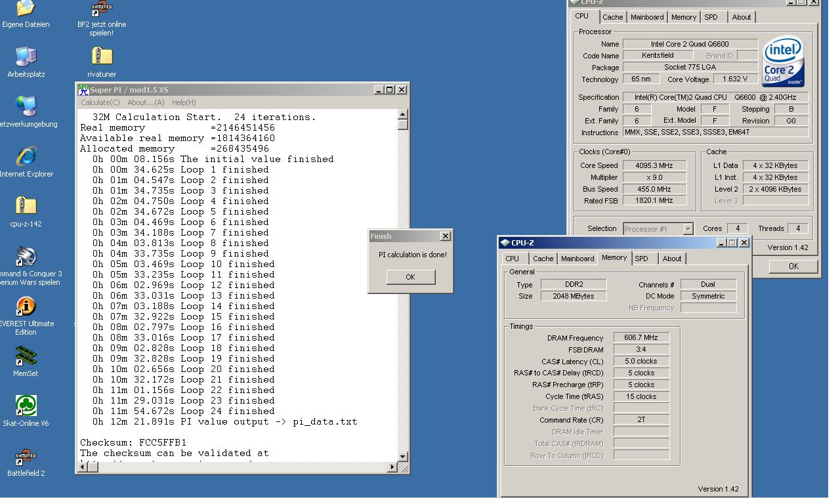
Task: Click the Command Rate 2T field
Action: (x=641, y=420)
